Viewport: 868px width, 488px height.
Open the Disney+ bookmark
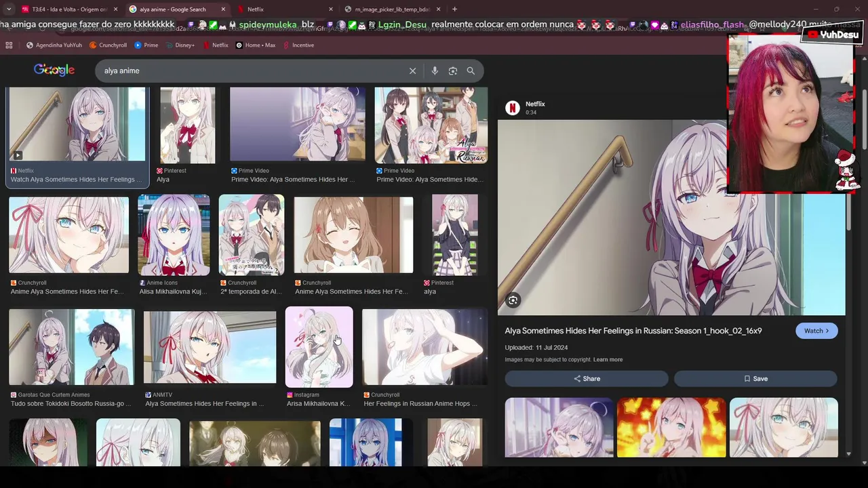(180, 45)
